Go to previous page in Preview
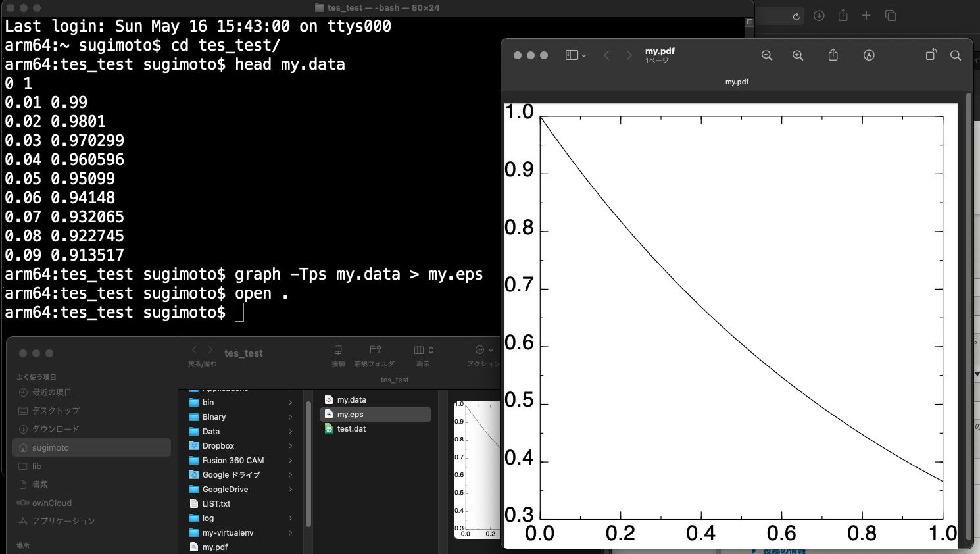This screenshot has height=554, width=980. pyautogui.click(x=606, y=55)
